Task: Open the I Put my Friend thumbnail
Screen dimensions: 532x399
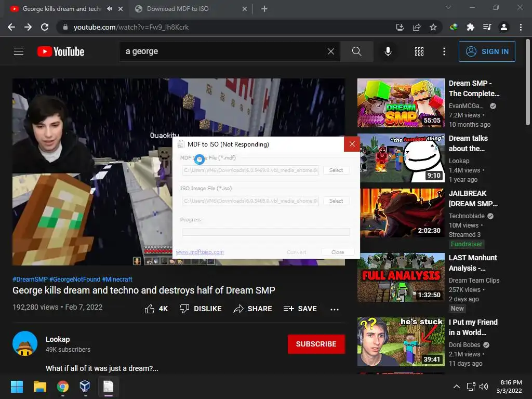Action: click(401, 342)
